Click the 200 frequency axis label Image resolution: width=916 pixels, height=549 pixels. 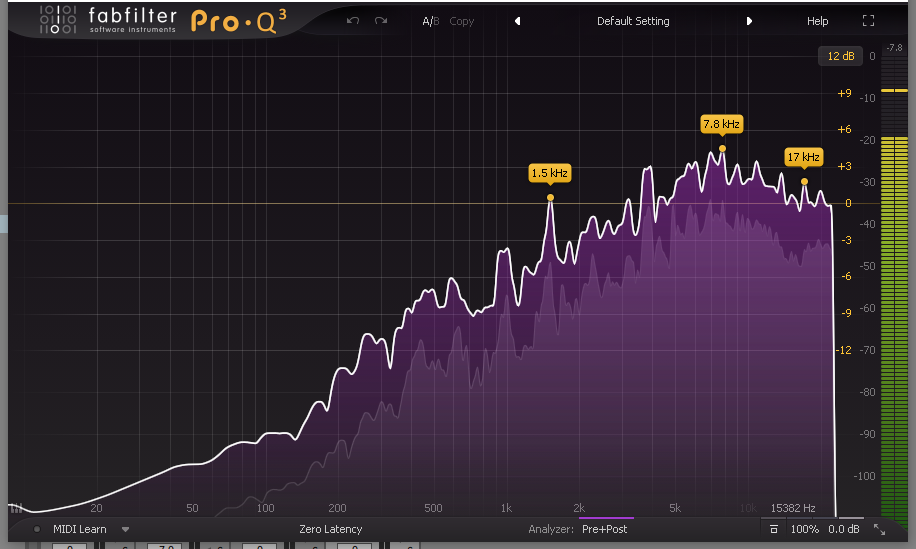[x=337, y=508]
